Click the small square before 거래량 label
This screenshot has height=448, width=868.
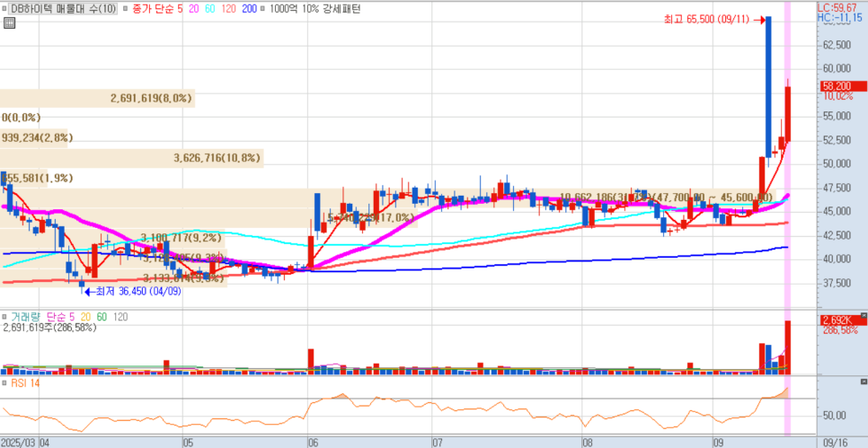(x=4, y=318)
